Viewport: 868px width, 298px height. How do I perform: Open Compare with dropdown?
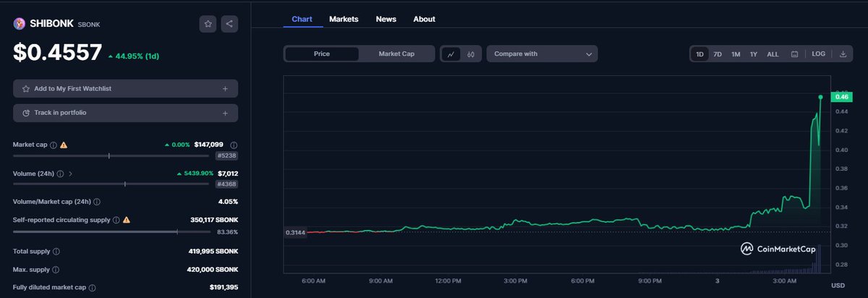tap(542, 54)
